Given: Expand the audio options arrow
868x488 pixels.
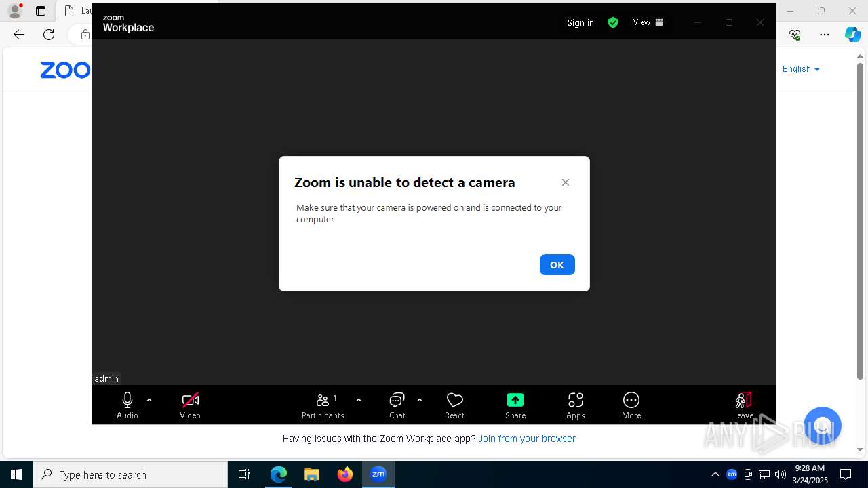Looking at the screenshot, I should (149, 400).
